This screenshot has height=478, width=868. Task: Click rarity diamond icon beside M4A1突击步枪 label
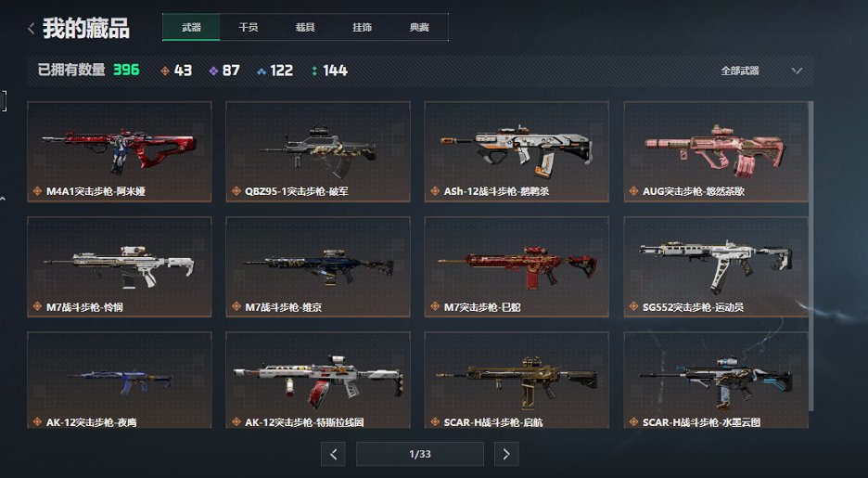click(37, 191)
